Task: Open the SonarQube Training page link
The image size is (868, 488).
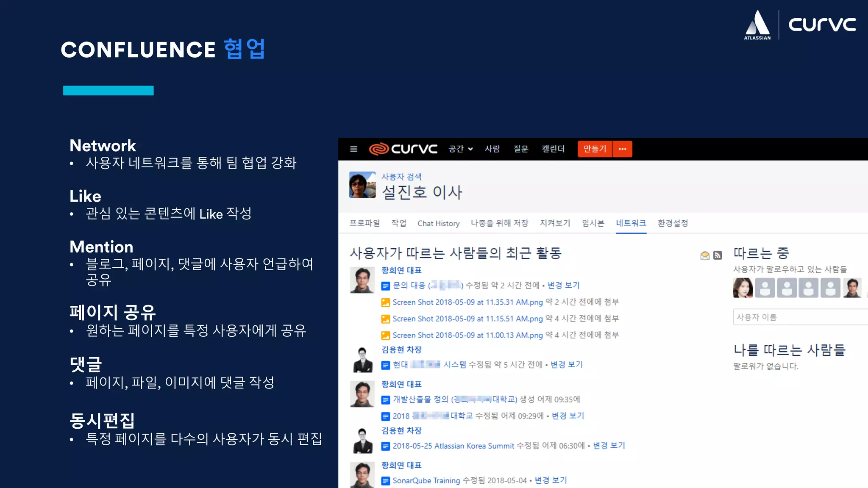Action: coord(426,480)
